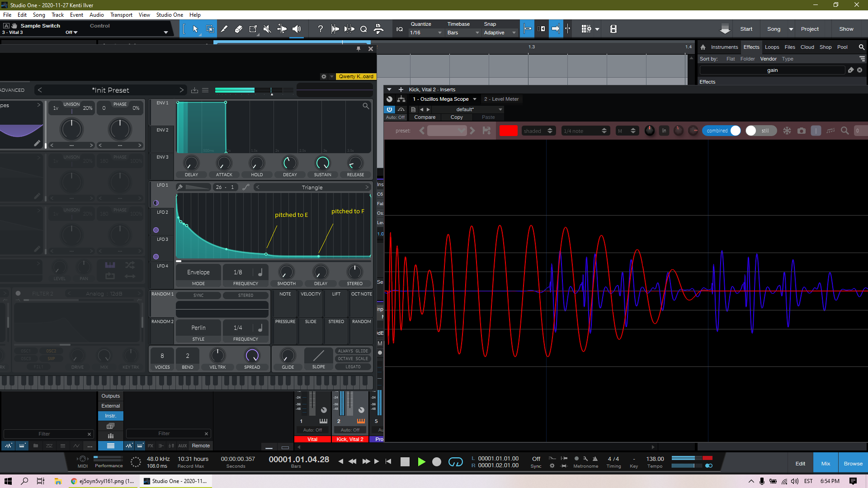Open the Quantize 1/16 dropdown

point(425,33)
